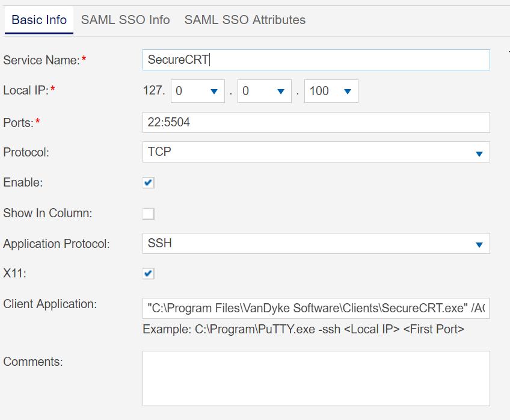The height and width of the screenshot is (420, 510).
Task: Click the Application Protocol dropdown arrow icon
Action: tap(480, 244)
